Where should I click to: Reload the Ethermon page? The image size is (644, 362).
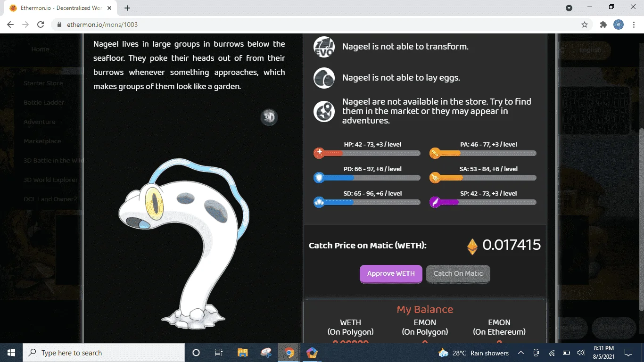pos(41,25)
